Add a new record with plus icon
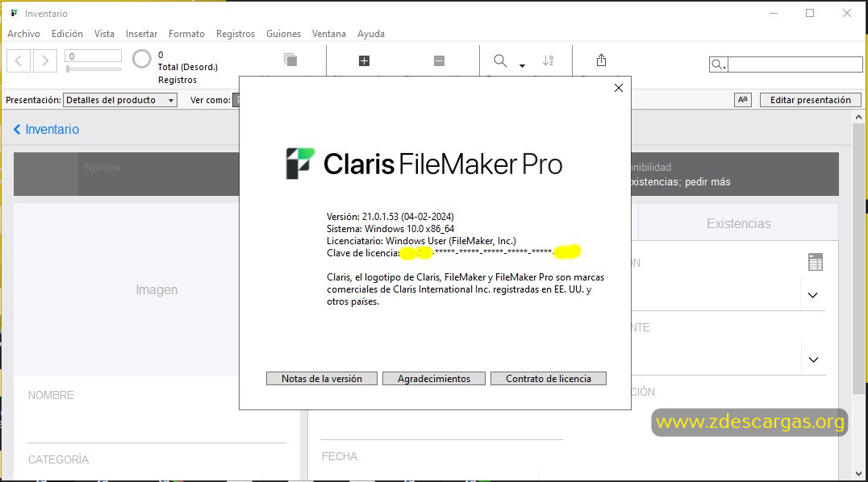The width and height of the screenshot is (868, 482). [x=364, y=60]
